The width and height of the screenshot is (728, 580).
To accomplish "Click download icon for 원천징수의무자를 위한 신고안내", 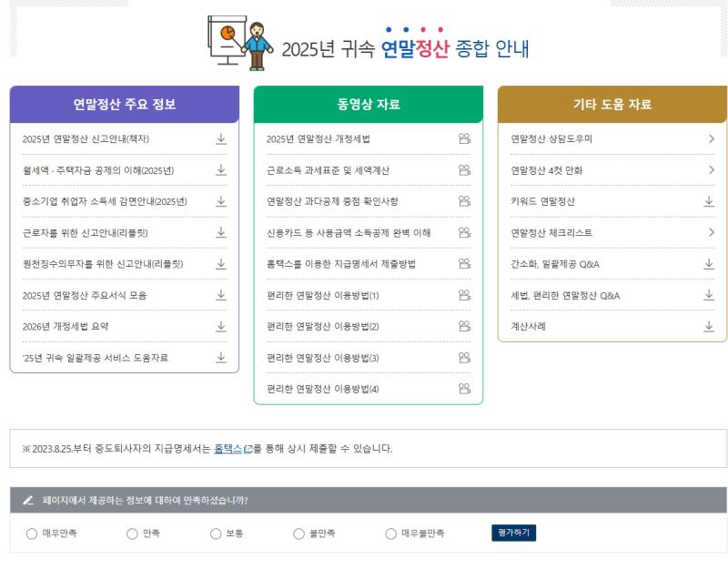I will [x=221, y=264].
